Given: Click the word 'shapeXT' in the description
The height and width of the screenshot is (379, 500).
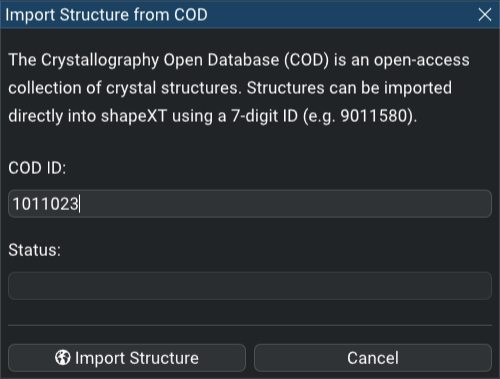Looking at the screenshot, I should pos(134,116).
